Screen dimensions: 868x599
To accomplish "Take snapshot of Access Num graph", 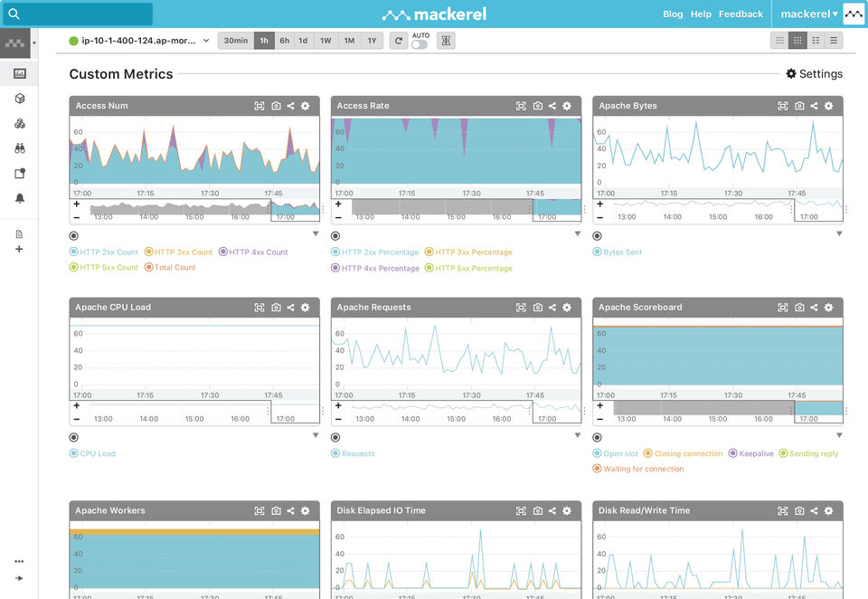I will point(276,106).
